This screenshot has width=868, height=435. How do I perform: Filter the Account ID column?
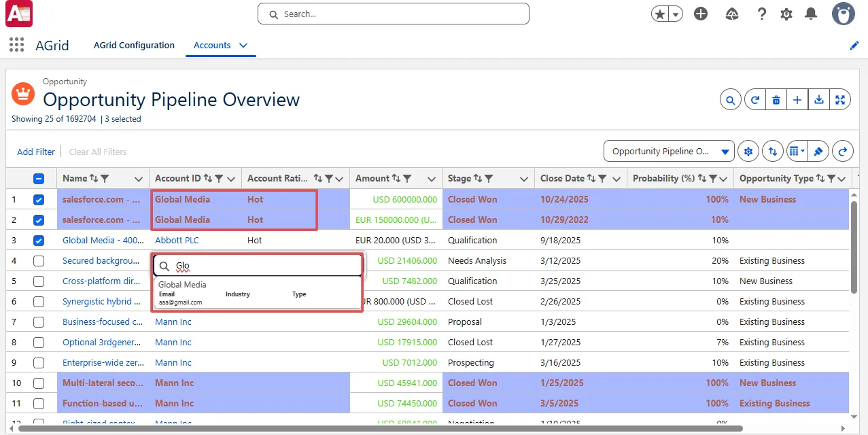tap(219, 179)
